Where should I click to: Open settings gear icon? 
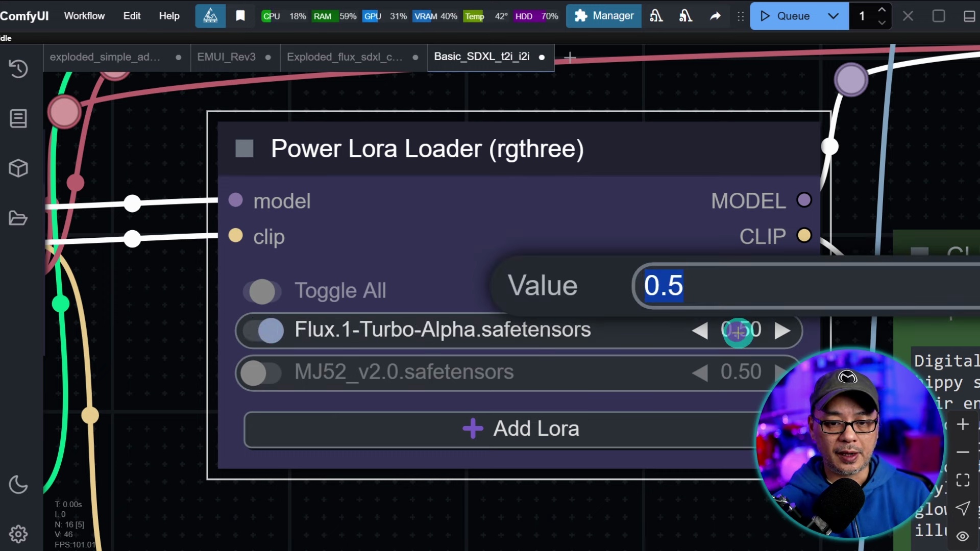tap(18, 534)
